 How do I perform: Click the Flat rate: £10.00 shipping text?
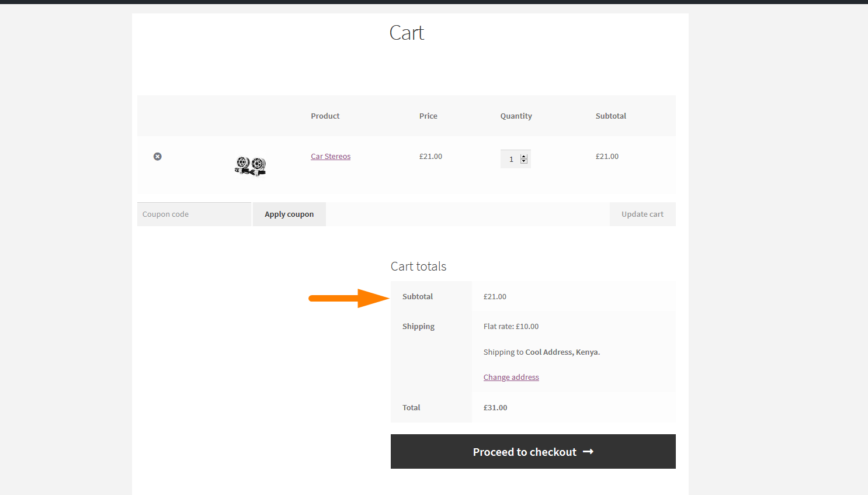coord(511,327)
